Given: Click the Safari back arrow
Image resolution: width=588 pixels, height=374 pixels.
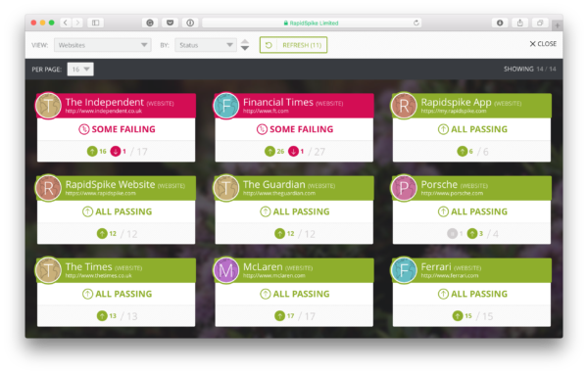Looking at the screenshot, I should tap(66, 23).
